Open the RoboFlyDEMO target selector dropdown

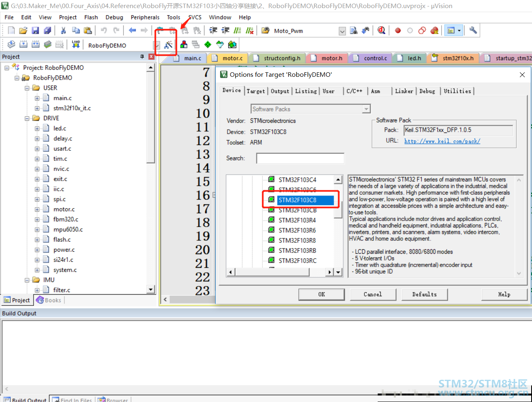click(x=157, y=45)
